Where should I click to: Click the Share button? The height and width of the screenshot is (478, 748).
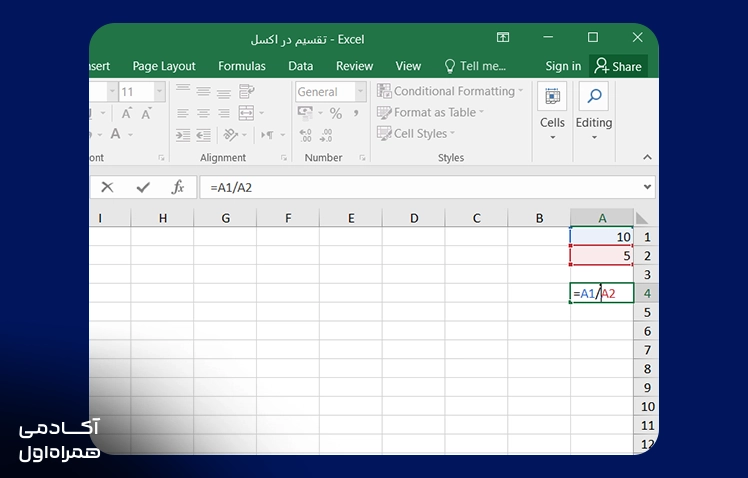(618, 66)
